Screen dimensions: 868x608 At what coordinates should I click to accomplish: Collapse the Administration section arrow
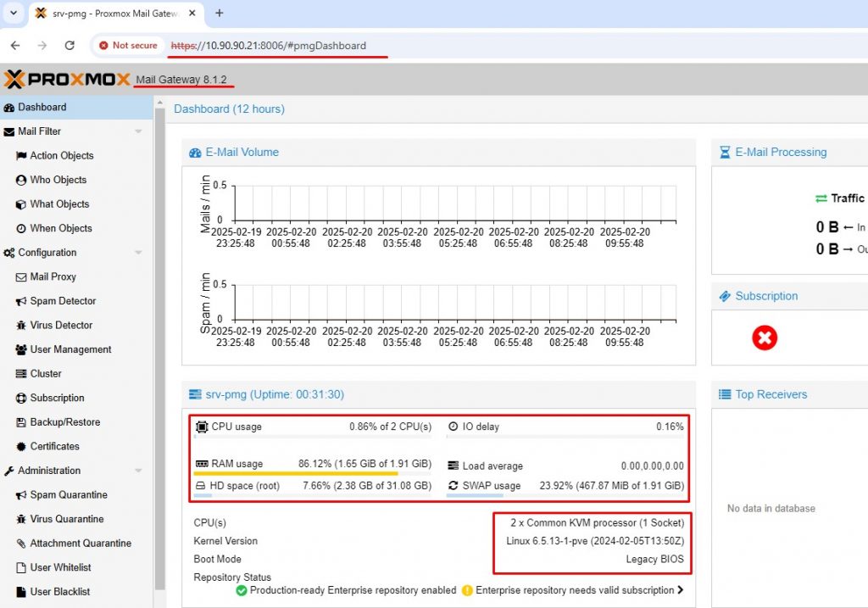(x=138, y=471)
